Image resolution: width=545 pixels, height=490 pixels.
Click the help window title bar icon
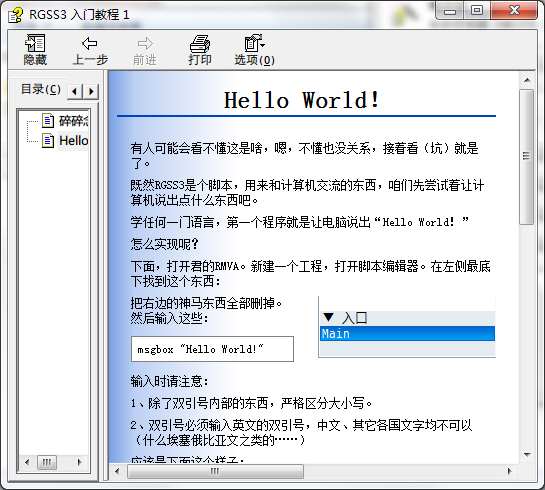pos(15,15)
